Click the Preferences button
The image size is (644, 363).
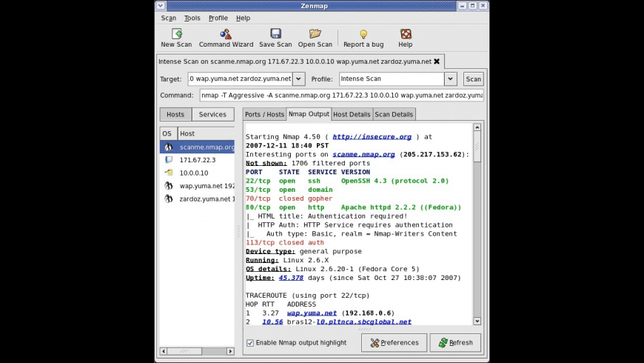(x=395, y=342)
